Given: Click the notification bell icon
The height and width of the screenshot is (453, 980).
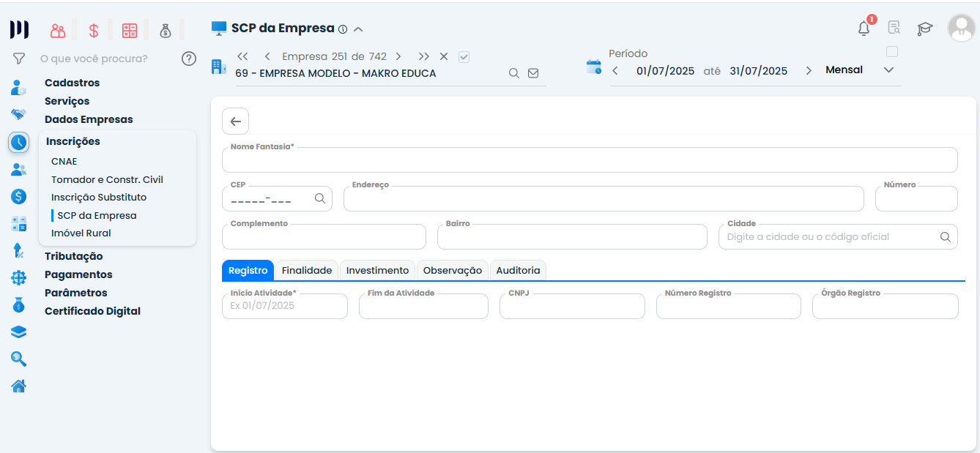Looking at the screenshot, I should 864,29.
